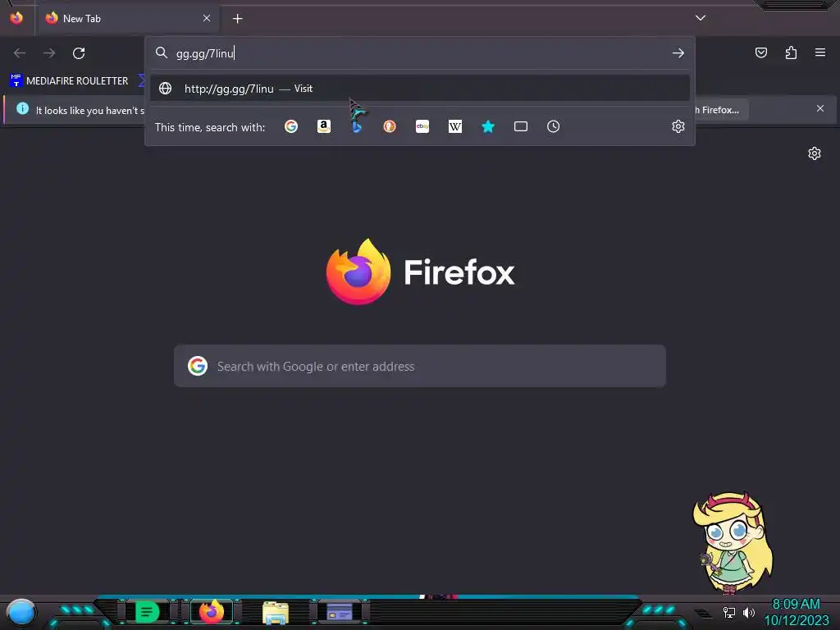Search history via the clock icon

pos(554,126)
